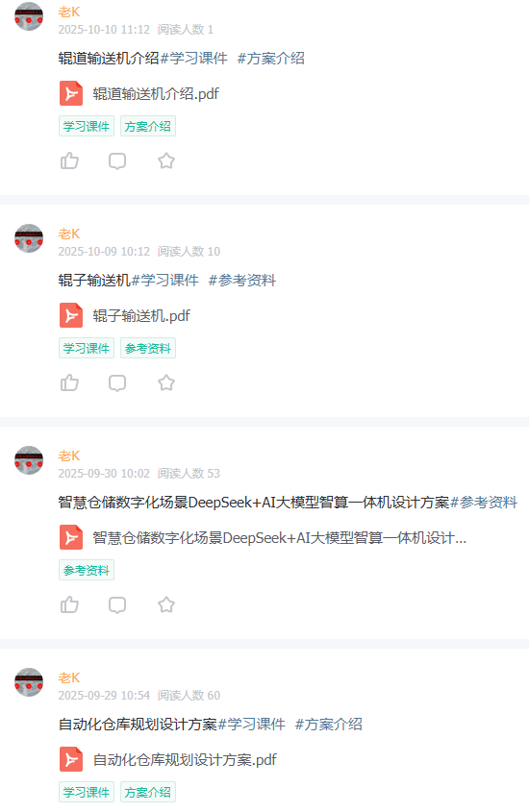Viewport: 529px width, 812px height.
Task: Like the 辊道输送机介绍 post
Action: (x=69, y=161)
